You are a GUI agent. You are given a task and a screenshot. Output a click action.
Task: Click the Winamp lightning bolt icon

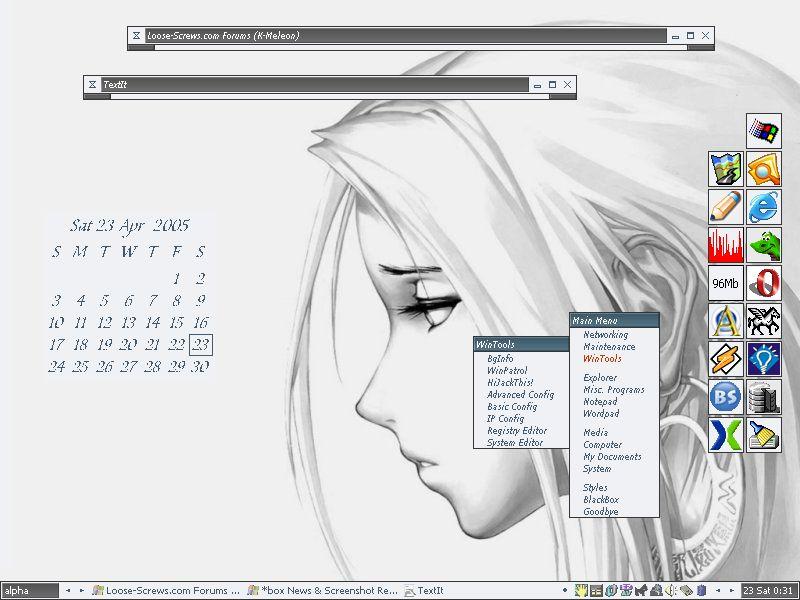725,359
